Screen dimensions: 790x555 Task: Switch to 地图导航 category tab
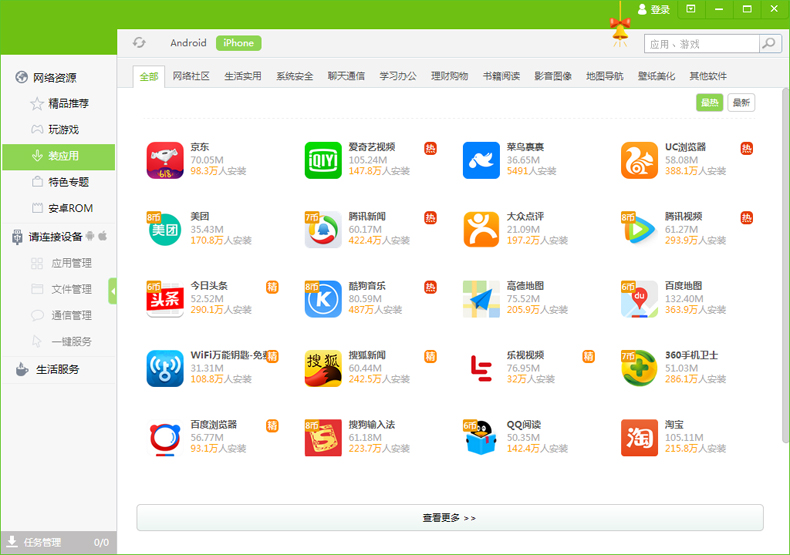pos(605,76)
